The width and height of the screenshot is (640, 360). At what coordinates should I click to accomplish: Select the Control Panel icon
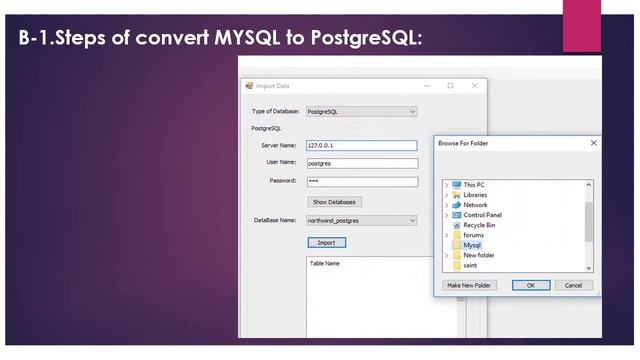[457, 215]
